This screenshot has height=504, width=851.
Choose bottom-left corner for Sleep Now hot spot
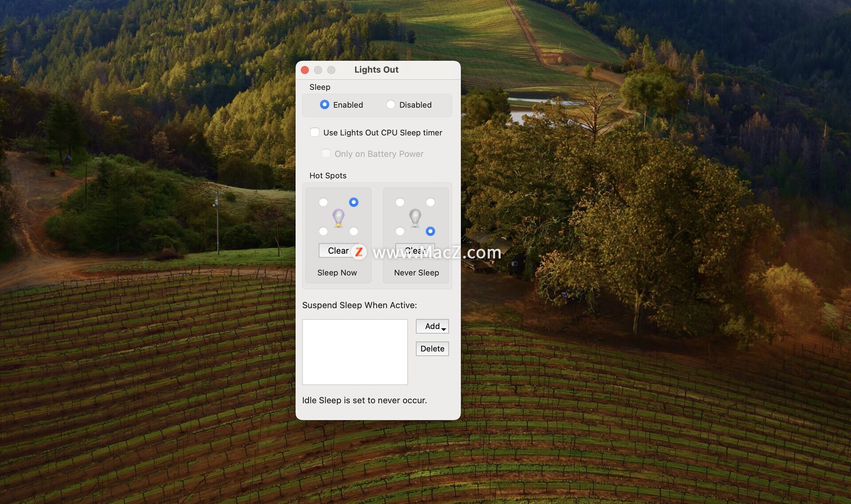pyautogui.click(x=324, y=231)
